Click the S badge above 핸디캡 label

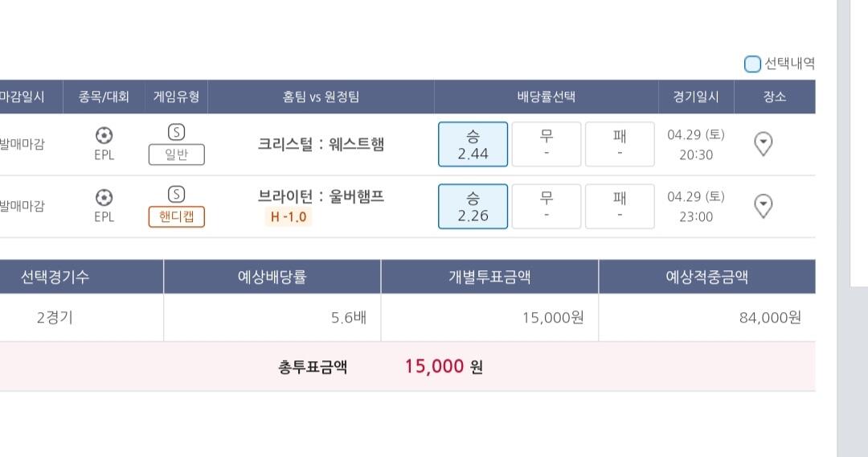point(176,194)
